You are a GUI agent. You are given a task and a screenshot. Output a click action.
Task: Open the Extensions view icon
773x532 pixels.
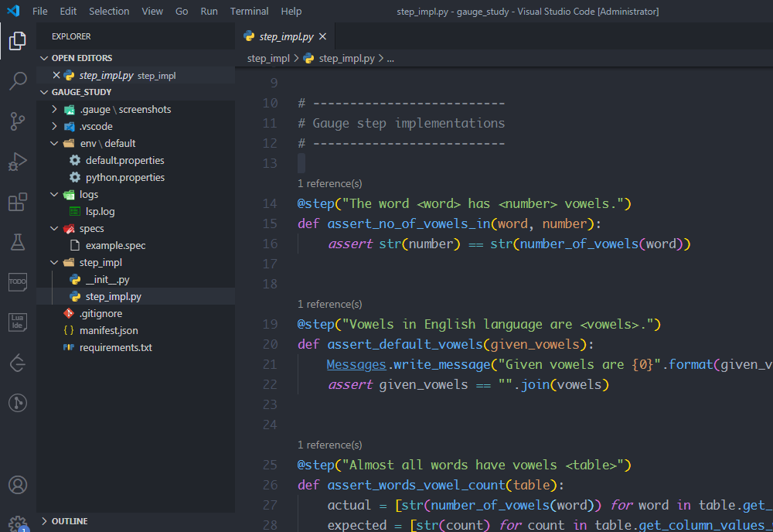18,202
